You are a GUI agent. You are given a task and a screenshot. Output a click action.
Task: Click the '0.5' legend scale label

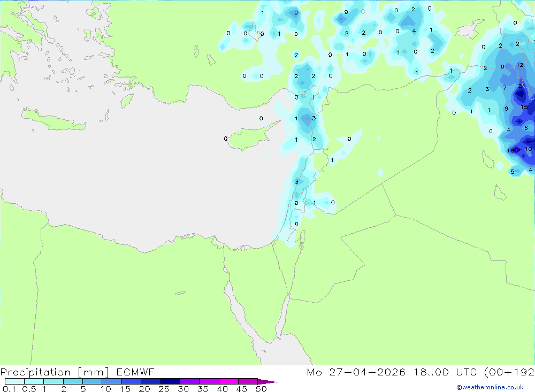tap(29, 389)
